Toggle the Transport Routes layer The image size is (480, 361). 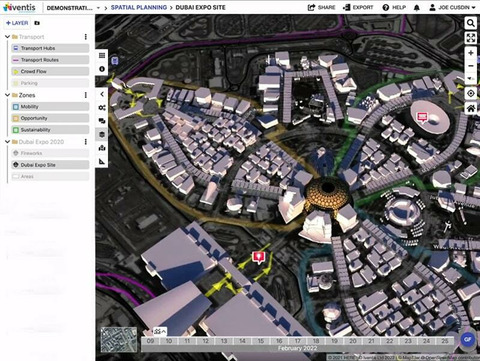[x=50, y=60]
